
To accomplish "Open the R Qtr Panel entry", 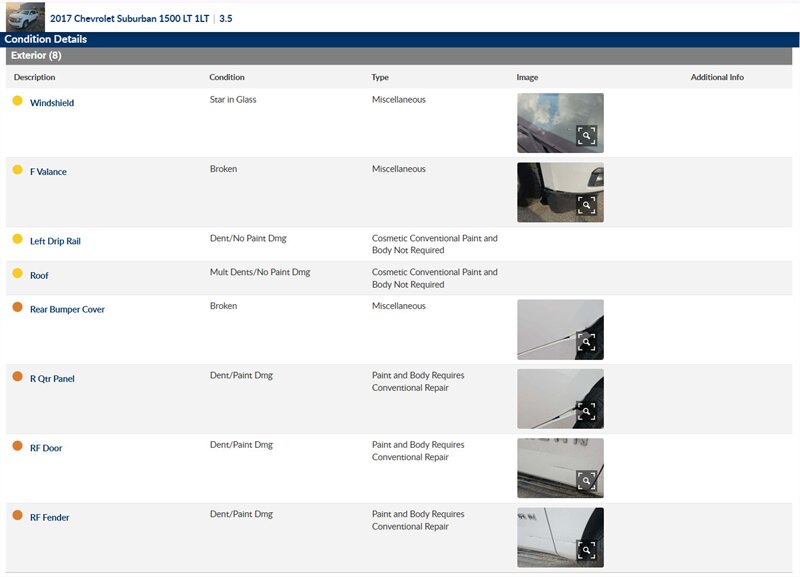I will point(52,379).
